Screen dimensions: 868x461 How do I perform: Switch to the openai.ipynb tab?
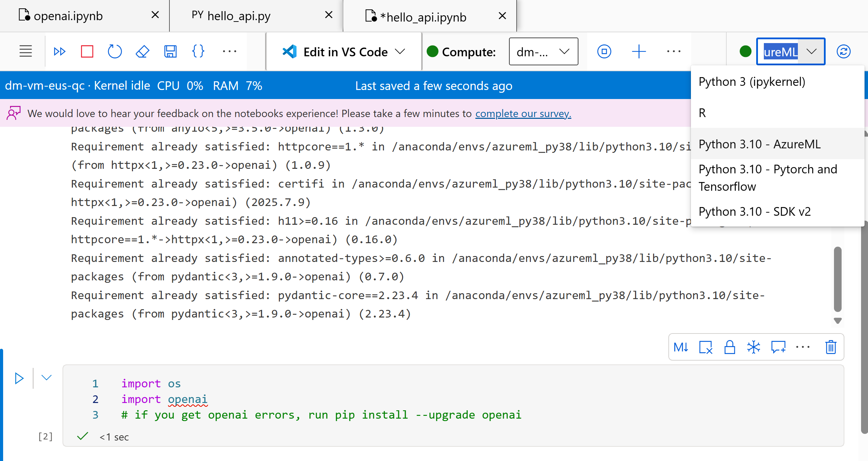[x=68, y=16]
